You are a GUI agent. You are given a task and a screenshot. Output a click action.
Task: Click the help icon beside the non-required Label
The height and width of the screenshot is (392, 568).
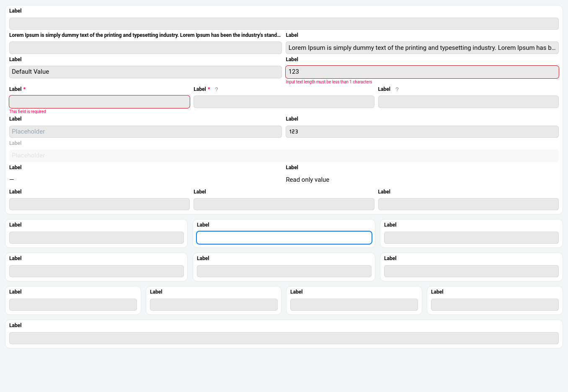(x=397, y=90)
